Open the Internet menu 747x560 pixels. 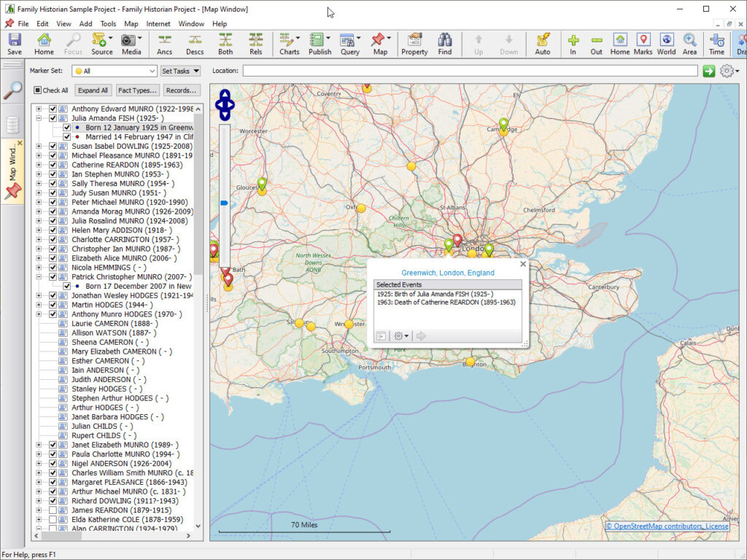[x=158, y=24]
